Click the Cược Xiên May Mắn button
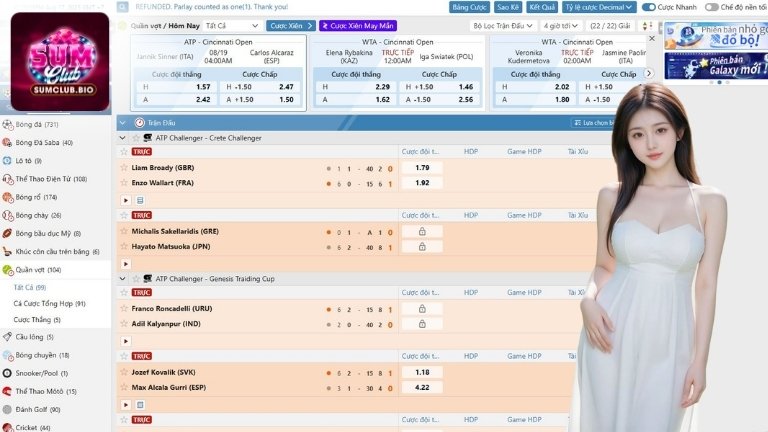Screen dimensions: 768x432 [x=358, y=25]
